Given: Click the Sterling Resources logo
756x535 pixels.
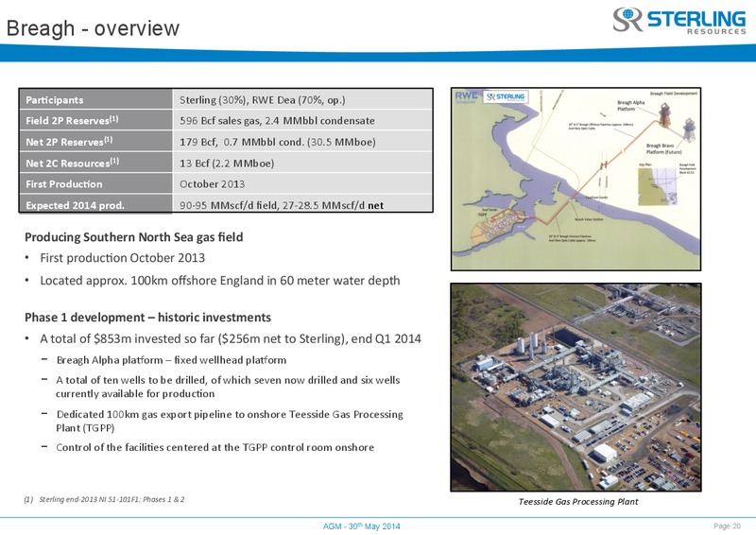Looking at the screenshot, I should [679, 20].
